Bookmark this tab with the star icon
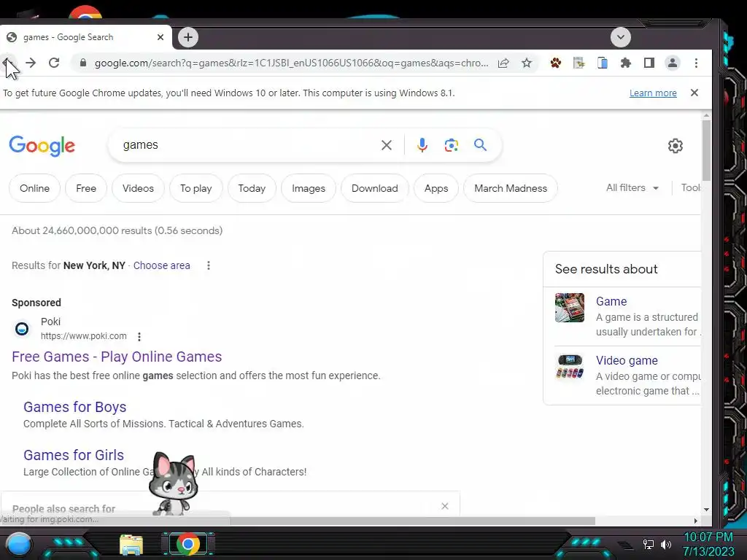Screen dimensions: 747x560 tap(527, 63)
